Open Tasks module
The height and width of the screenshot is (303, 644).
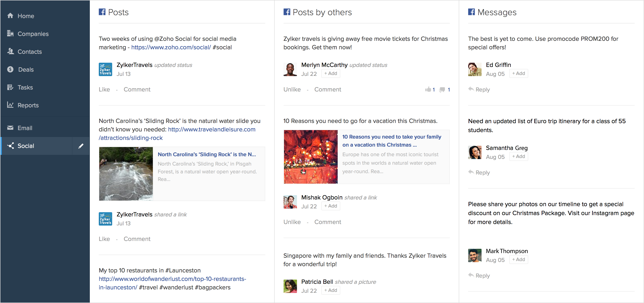[x=45, y=87]
